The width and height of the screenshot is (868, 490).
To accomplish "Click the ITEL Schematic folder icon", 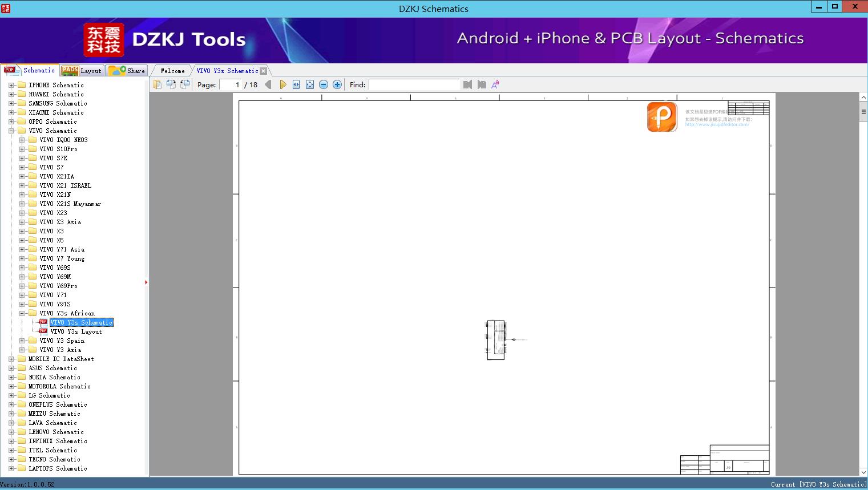I will [x=22, y=450].
